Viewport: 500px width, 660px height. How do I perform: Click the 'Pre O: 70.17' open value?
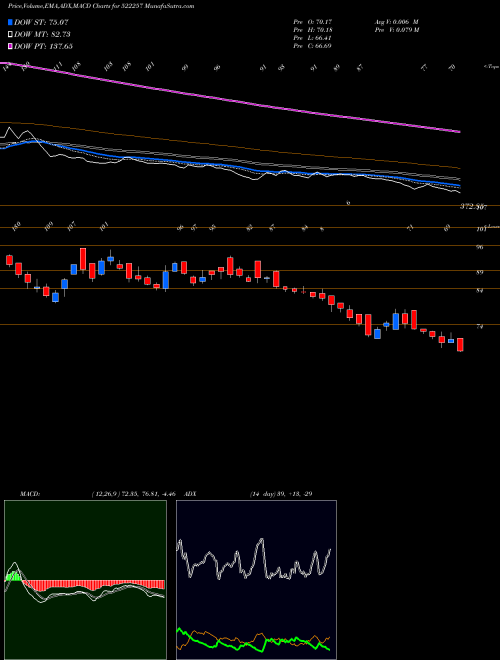pos(313,22)
